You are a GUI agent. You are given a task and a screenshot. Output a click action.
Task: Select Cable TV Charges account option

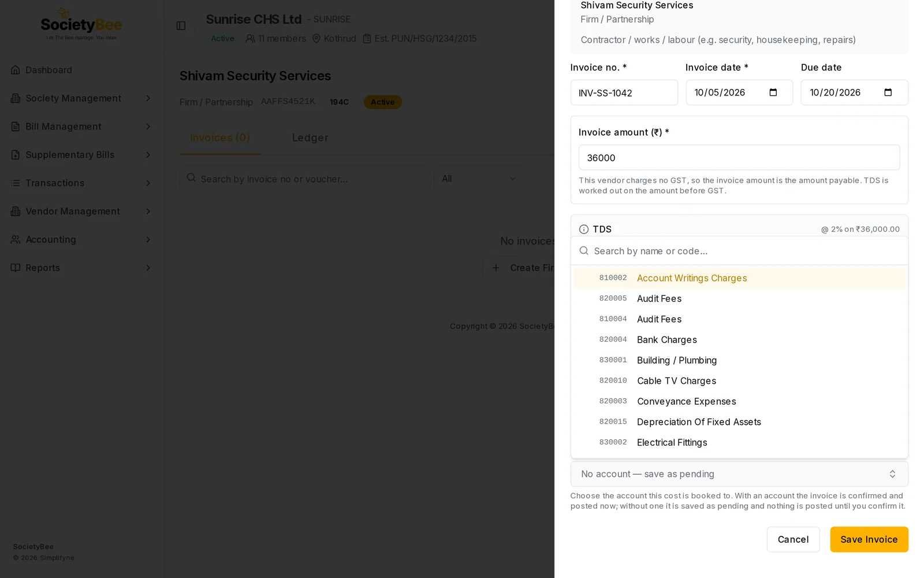[739, 381]
